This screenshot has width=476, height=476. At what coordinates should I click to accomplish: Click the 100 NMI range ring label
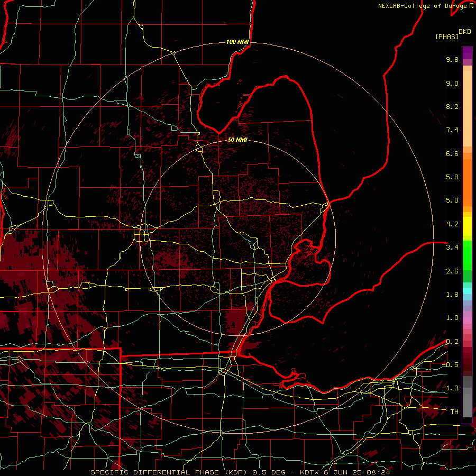pos(237,42)
